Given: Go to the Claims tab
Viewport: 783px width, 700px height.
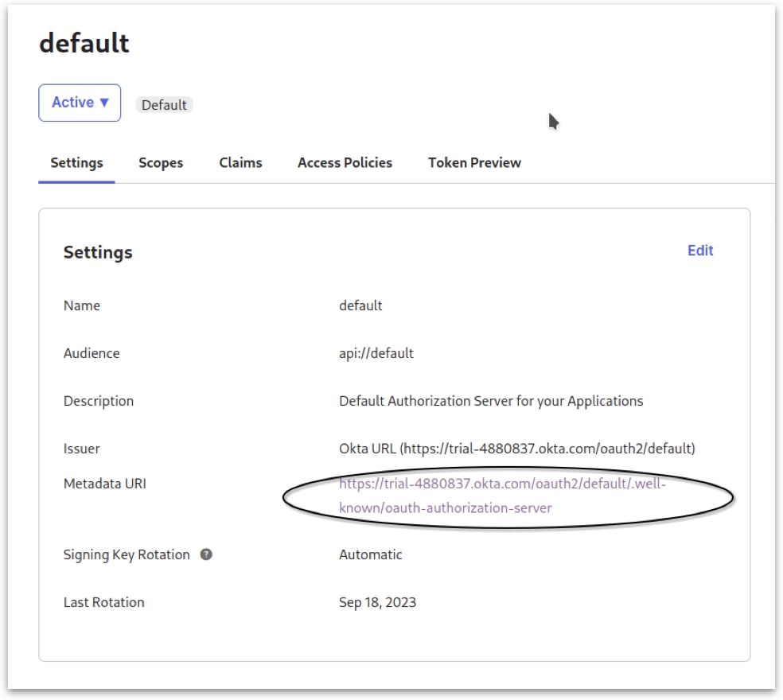Looking at the screenshot, I should tap(240, 163).
